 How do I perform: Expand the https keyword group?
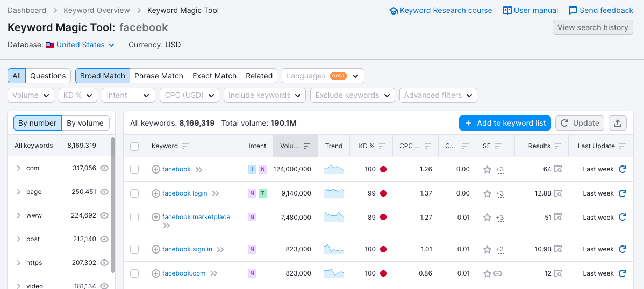point(18,262)
